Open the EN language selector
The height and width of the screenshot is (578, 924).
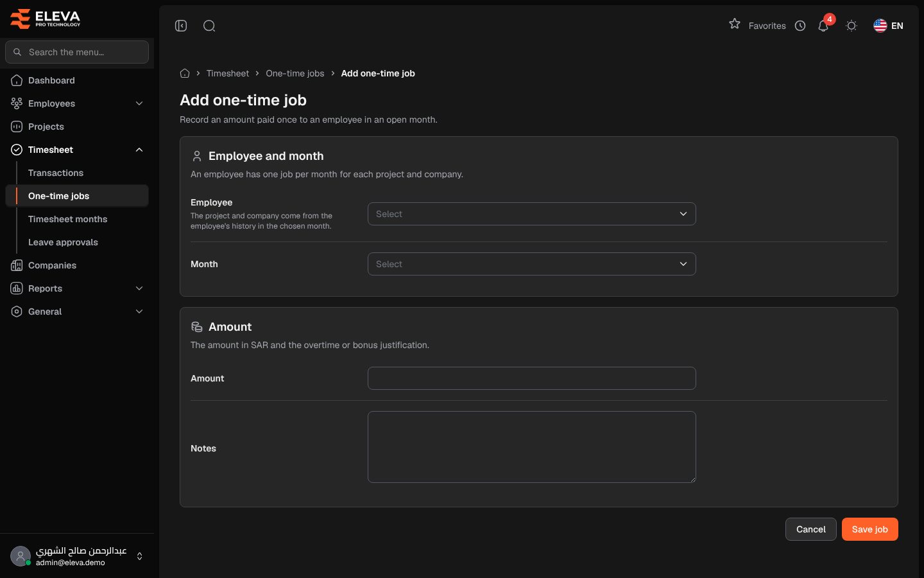click(889, 26)
